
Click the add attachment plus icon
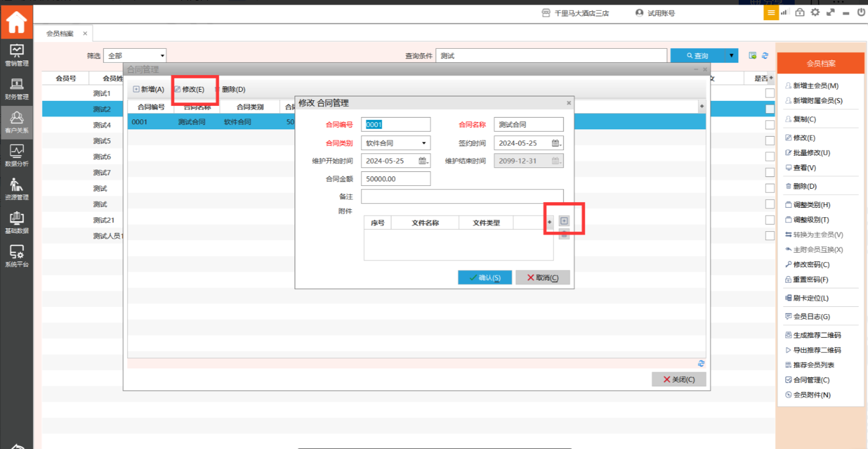point(564,221)
